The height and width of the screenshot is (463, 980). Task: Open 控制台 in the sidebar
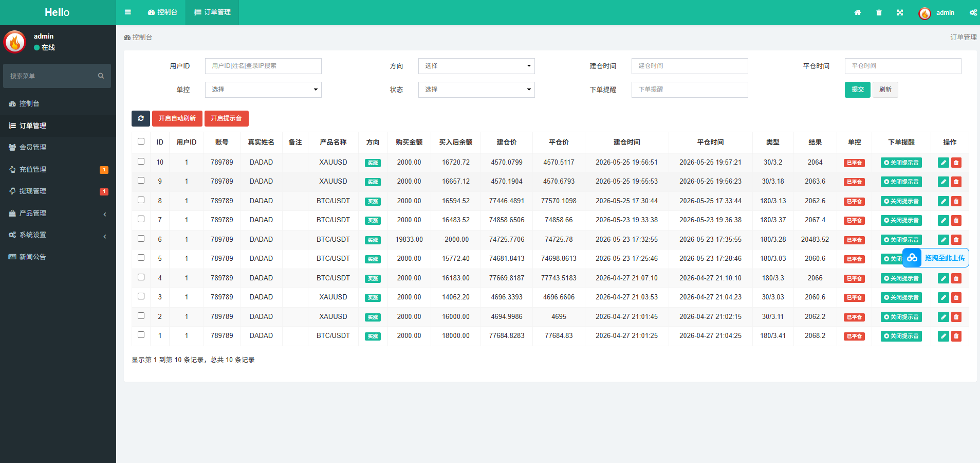pos(58,103)
